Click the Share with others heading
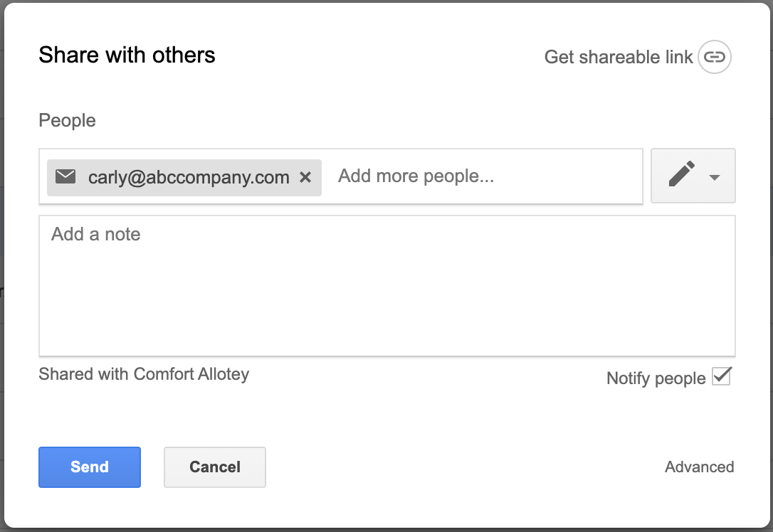 pos(127,55)
